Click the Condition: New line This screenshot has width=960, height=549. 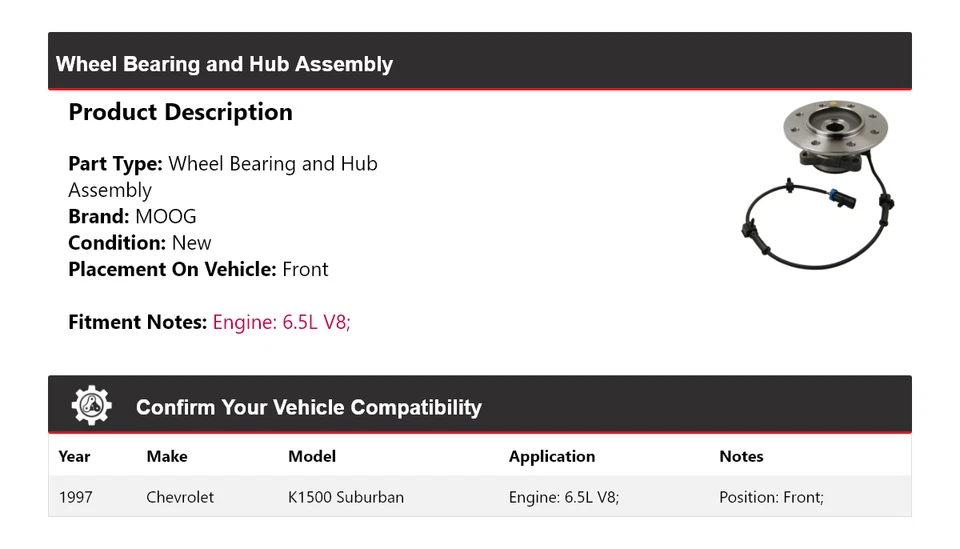tap(140, 243)
